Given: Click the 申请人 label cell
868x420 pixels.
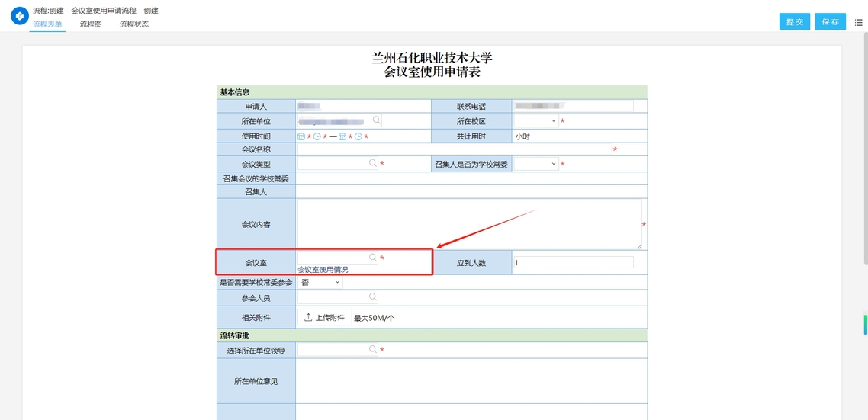Looking at the screenshot, I should click(x=256, y=106).
